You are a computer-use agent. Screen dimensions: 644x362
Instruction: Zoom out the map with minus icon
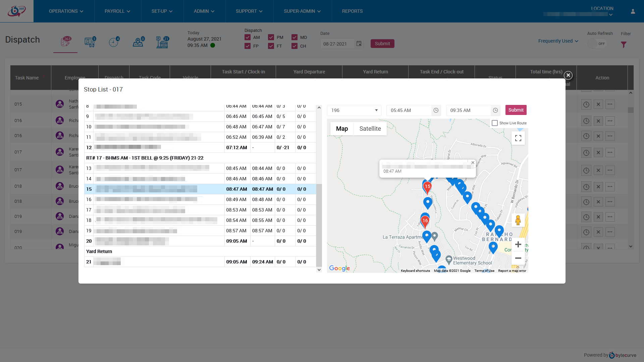pyautogui.click(x=518, y=258)
